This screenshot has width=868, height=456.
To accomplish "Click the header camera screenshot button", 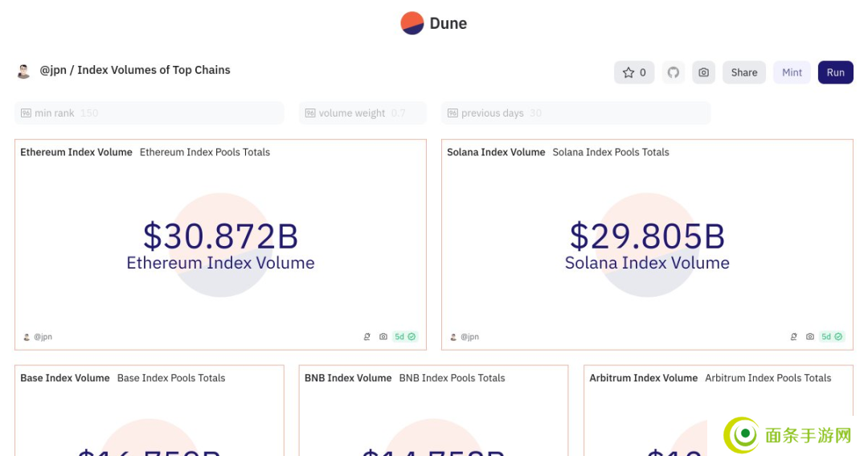I will tap(703, 72).
